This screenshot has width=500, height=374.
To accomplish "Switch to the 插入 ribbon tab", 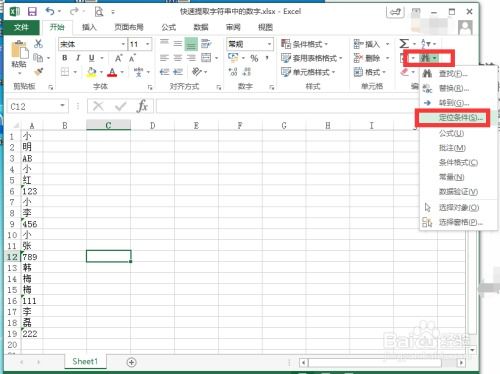I will (89, 27).
